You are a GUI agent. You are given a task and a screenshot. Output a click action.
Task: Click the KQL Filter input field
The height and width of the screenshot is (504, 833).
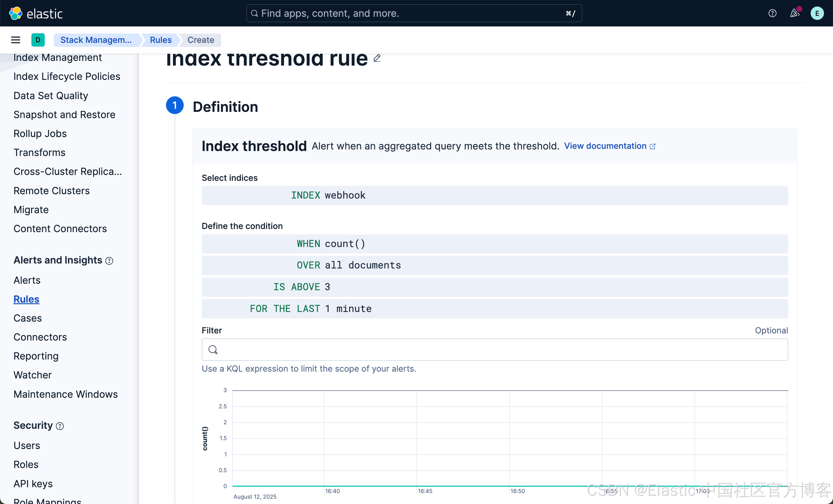tap(495, 350)
